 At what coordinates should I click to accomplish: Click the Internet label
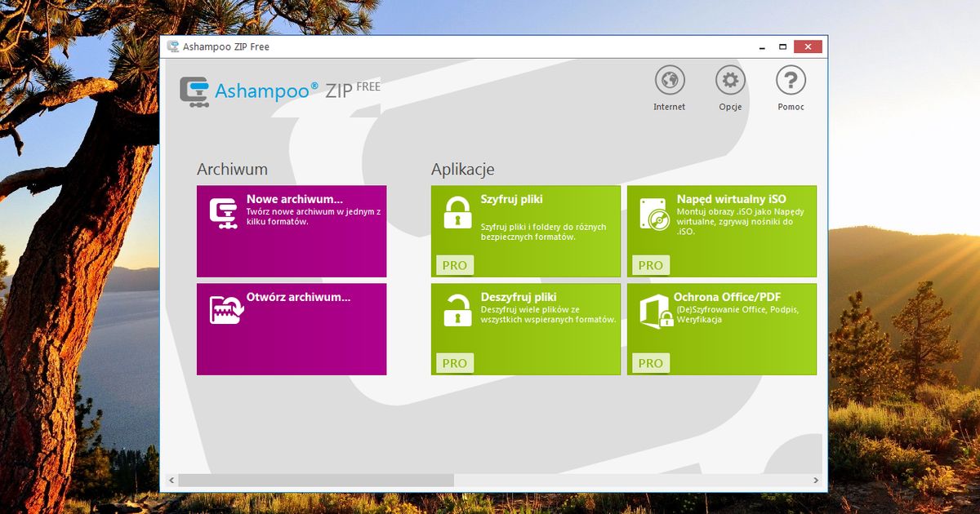(x=670, y=107)
